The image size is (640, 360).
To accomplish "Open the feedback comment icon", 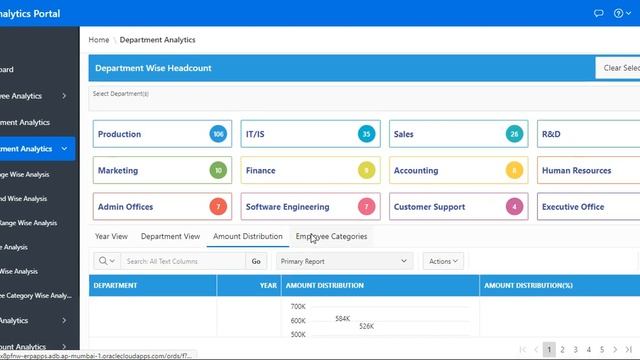I will (598, 13).
